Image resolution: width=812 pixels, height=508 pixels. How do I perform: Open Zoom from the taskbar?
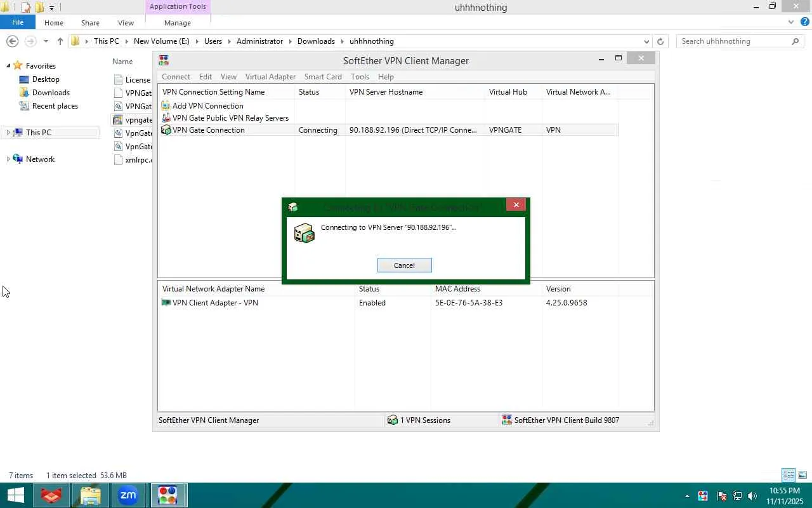(x=128, y=495)
